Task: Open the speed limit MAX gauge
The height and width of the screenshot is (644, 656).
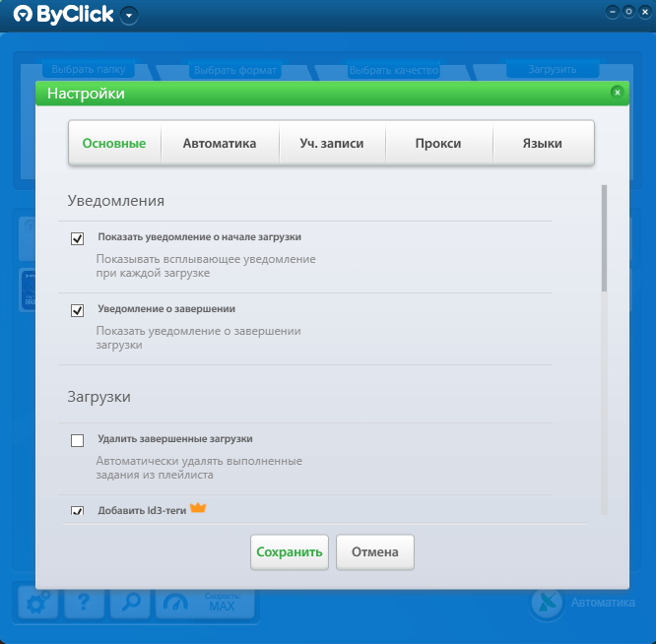Action: [205, 603]
